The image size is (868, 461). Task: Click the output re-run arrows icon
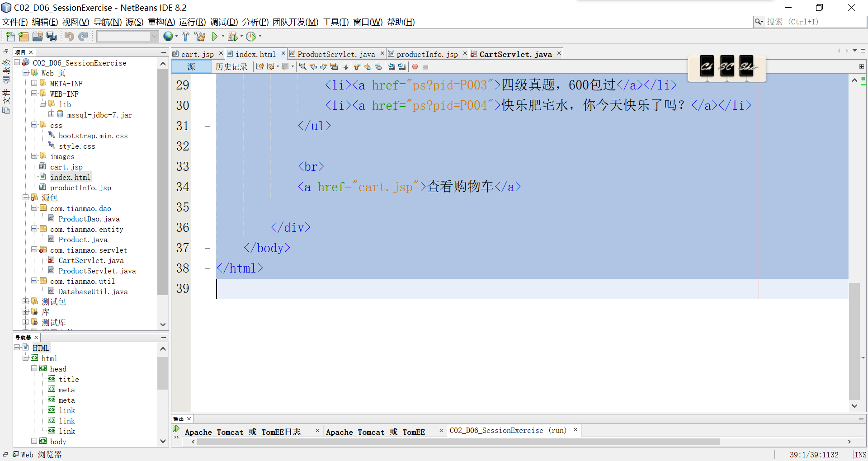(176, 428)
